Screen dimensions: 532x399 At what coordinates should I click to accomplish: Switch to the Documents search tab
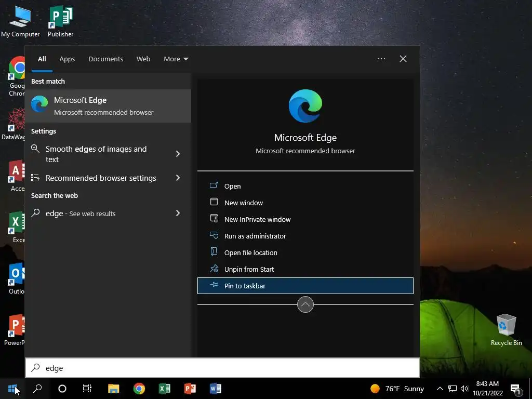pyautogui.click(x=105, y=59)
